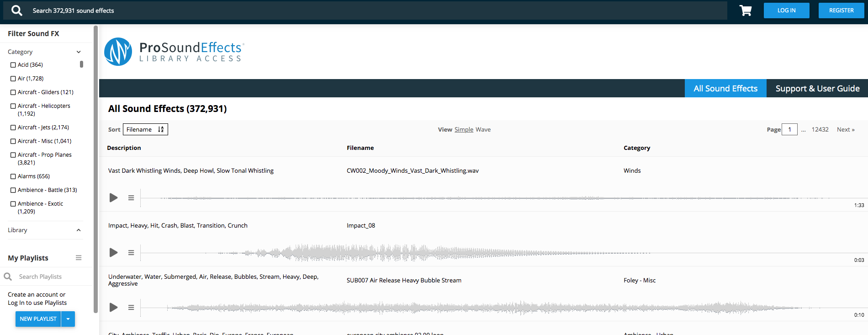The width and height of the screenshot is (868, 335).
Task: Click the Description column header
Action: (x=124, y=148)
